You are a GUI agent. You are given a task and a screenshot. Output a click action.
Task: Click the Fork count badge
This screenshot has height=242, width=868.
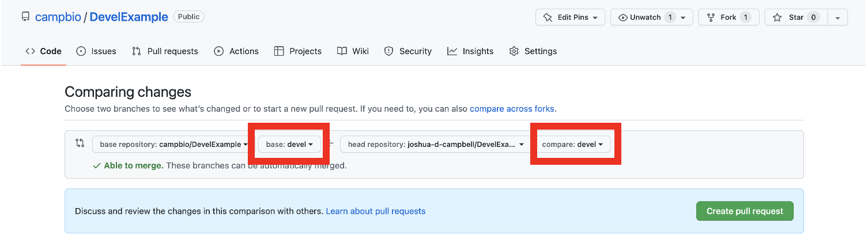(746, 17)
